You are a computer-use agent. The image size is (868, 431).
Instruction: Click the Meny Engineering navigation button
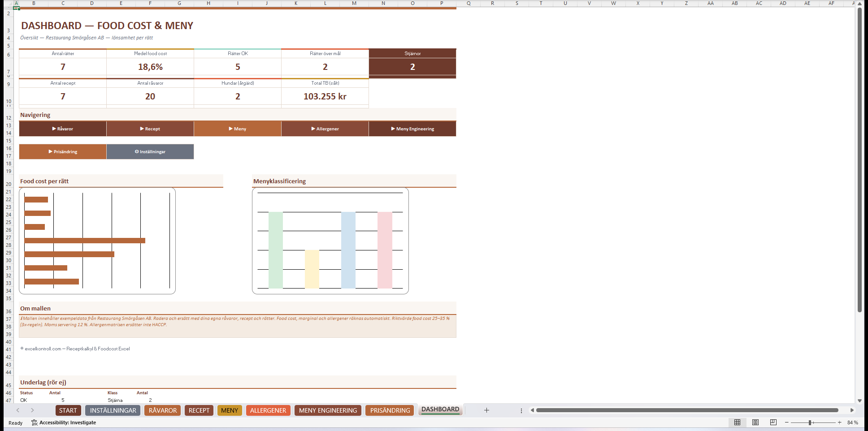pyautogui.click(x=412, y=129)
